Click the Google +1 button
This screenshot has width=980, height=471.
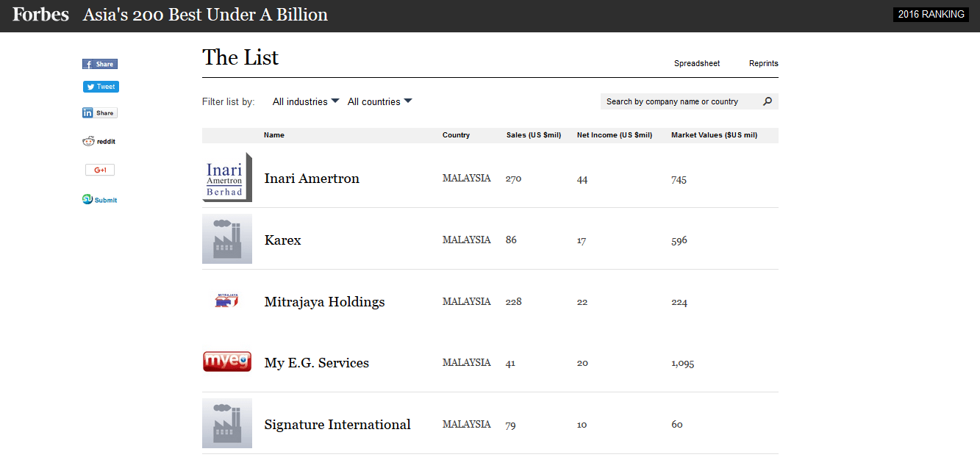100,170
